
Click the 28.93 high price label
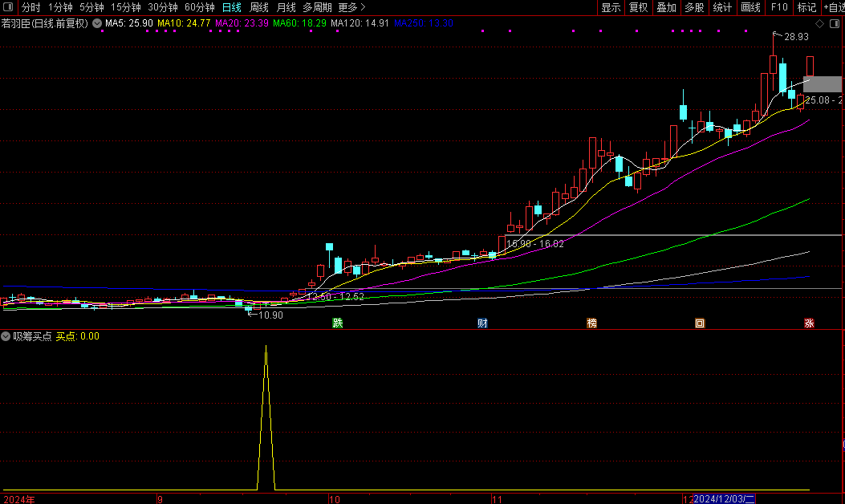coord(796,37)
